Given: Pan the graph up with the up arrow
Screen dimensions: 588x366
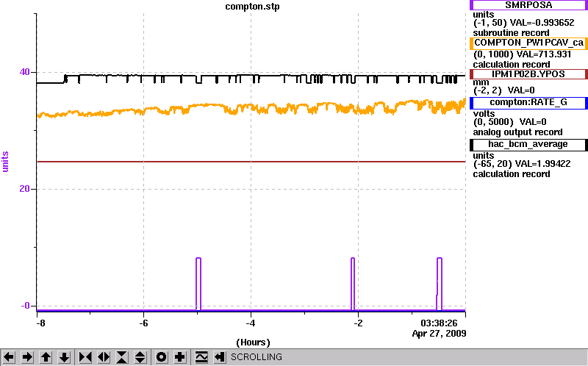Looking at the screenshot, I should tap(46, 357).
